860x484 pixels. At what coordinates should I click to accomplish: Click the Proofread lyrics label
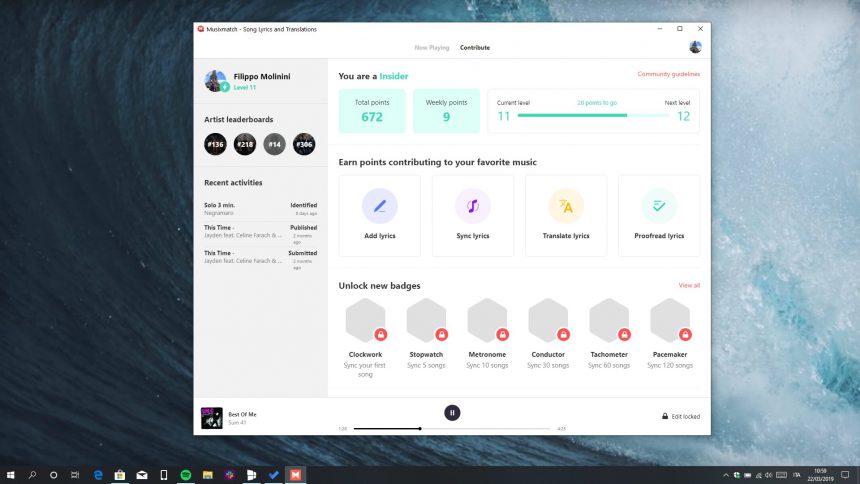point(659,236)
